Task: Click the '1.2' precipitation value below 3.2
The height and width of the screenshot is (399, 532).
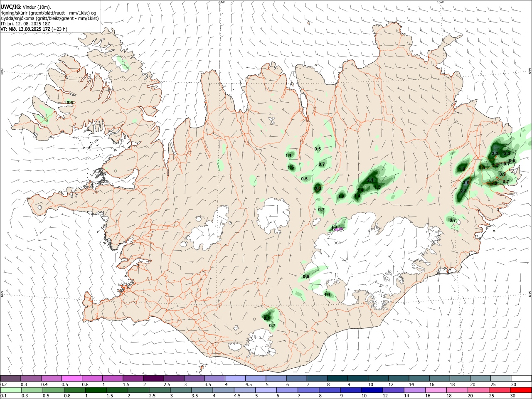Action: tap(495, 165)
